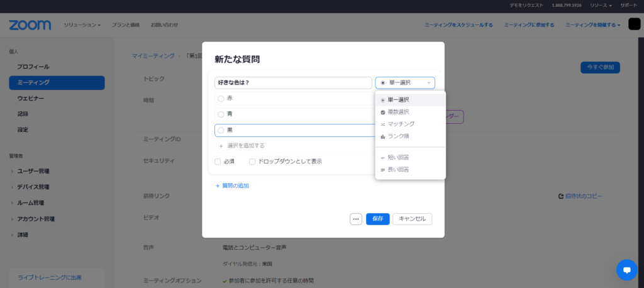Expand ユーザー管理 in the sidebar

pyautogui.click(x=33, y=171)
